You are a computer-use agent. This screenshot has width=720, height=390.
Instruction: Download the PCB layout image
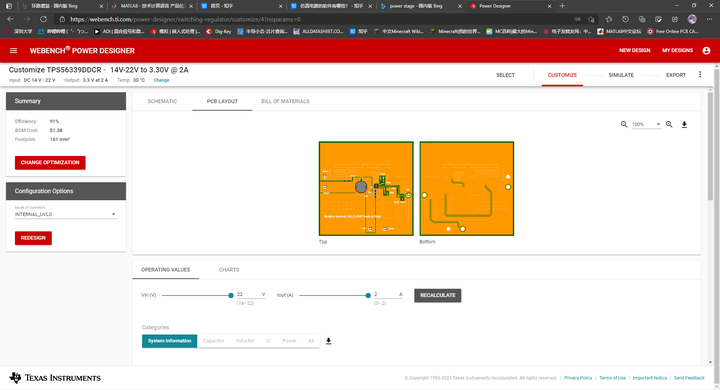point(684,124)
